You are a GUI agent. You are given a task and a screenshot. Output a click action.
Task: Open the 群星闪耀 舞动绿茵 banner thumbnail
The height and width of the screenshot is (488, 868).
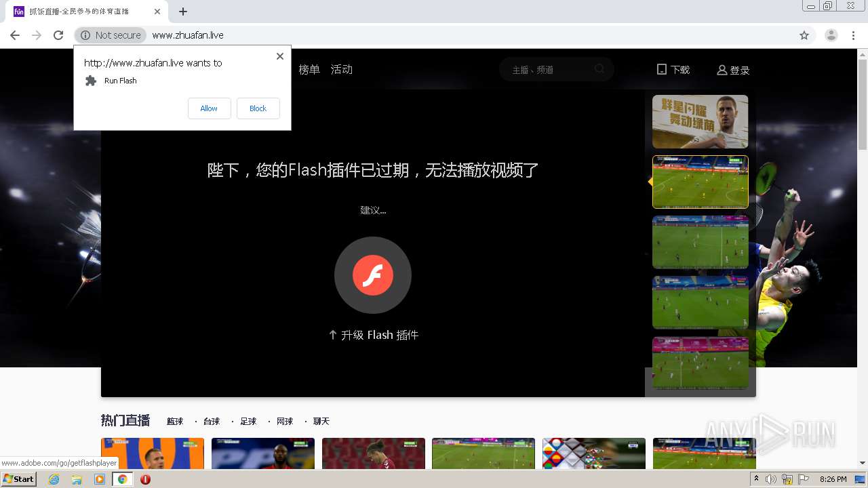pyautogui.click(x=700, y=121)
